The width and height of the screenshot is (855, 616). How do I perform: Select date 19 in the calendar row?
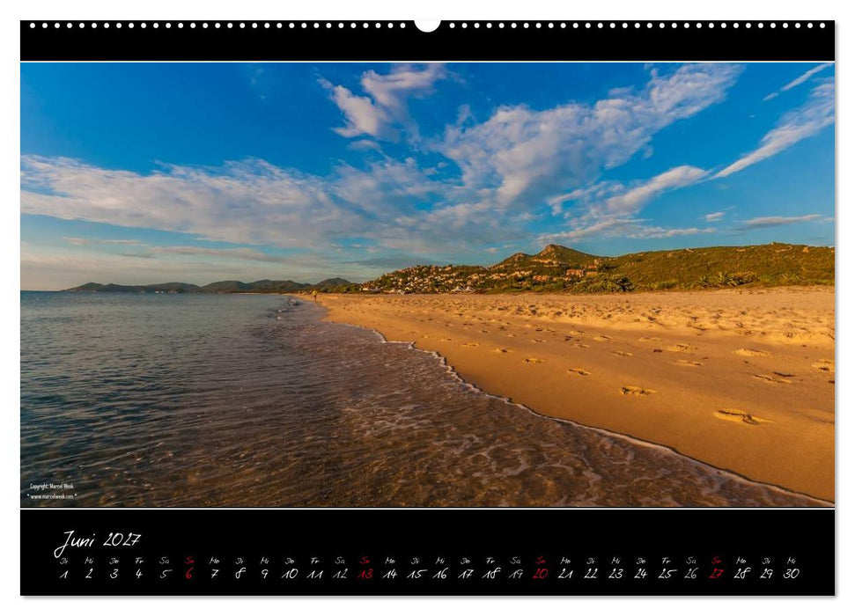point(516,574)
